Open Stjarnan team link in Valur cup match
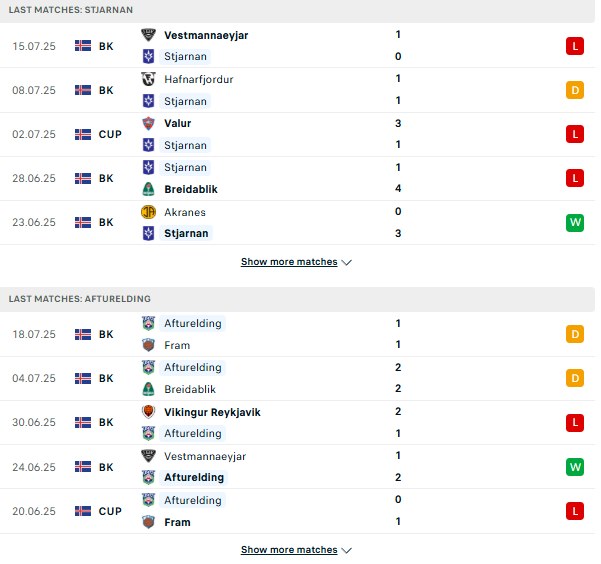The image size is (601, 564). (x=185, y=145)
